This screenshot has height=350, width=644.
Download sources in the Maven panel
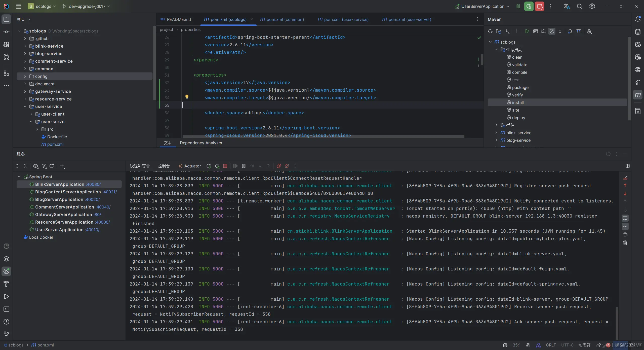507,31
